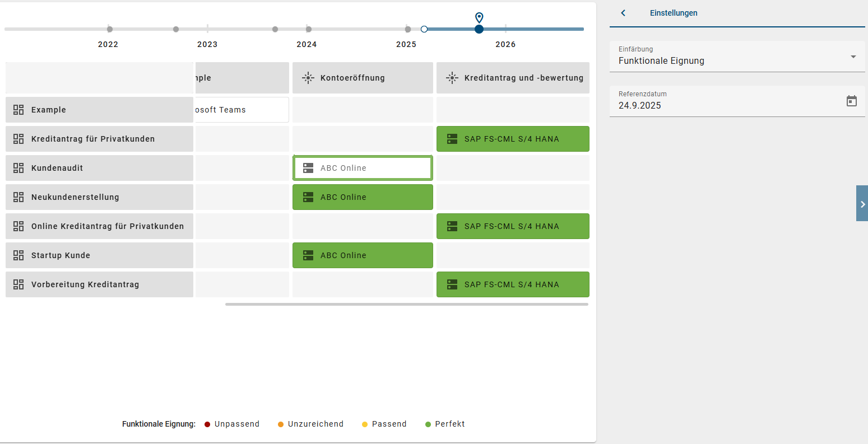Select the yellow Passend legend dot
The height and width of the screenshot is (444, 868).
[x=365, y=424]
